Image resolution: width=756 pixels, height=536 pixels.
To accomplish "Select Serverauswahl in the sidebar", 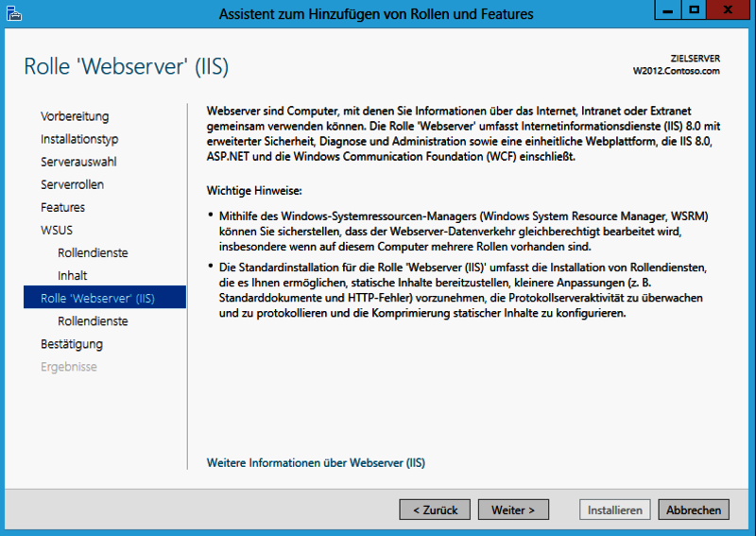I will 78,162.
